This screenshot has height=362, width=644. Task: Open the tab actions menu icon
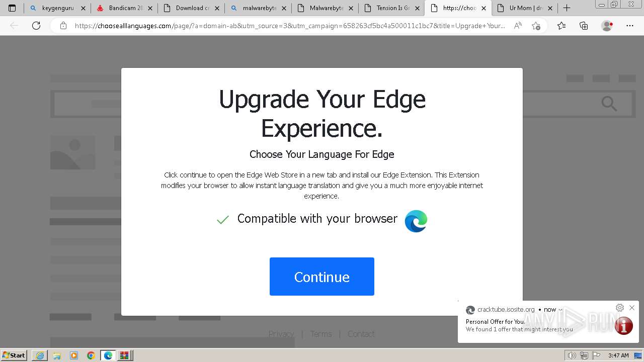[12, 8]
